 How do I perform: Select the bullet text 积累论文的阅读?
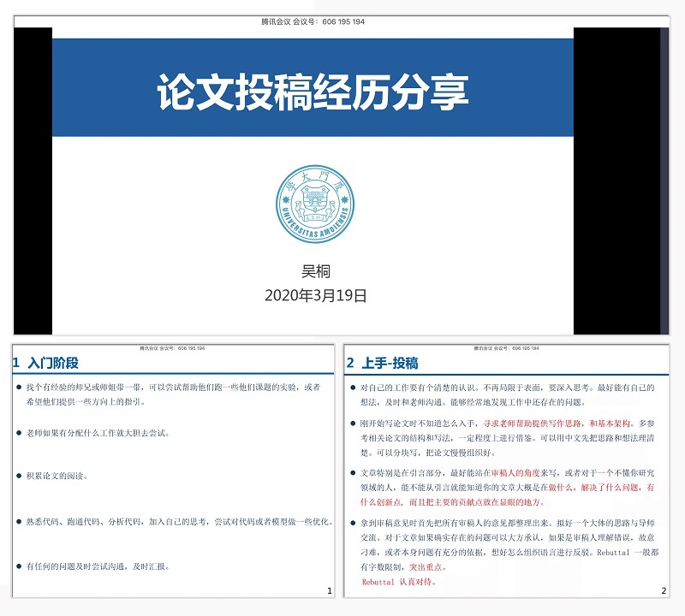pyautogui.click(x=57, y=476)
